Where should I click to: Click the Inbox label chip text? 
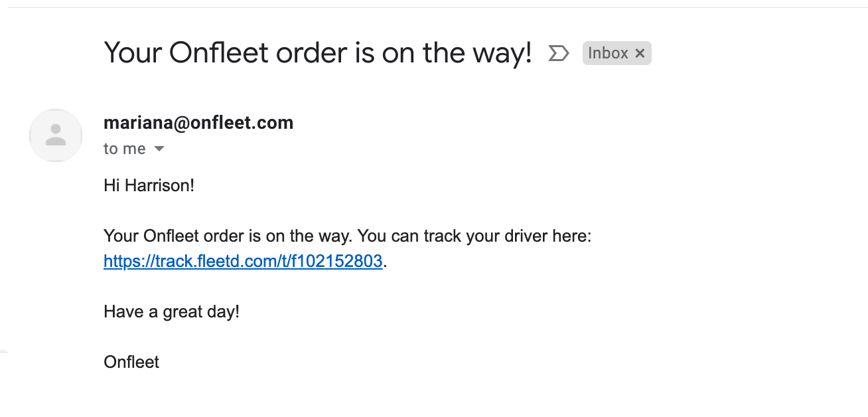[x=608, y=53]
